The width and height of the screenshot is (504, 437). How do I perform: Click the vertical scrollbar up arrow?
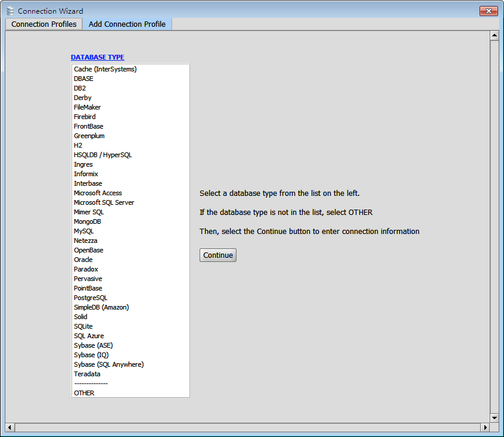pos(494,35)
